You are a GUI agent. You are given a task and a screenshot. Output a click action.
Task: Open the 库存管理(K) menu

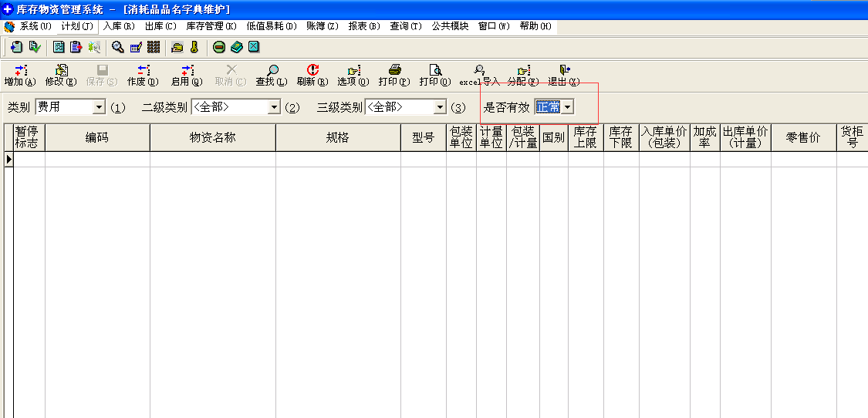(x=211, y=26)
